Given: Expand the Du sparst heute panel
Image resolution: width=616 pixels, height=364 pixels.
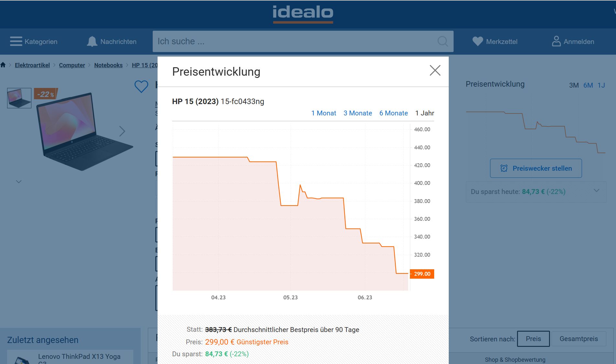Looking at the screenshot, I should click(597, 191).
